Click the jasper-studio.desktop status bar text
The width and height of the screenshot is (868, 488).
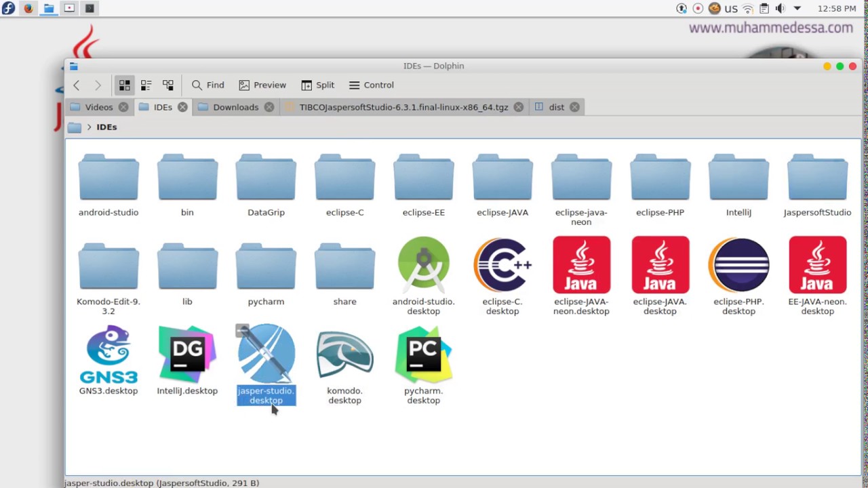(161, 483)
